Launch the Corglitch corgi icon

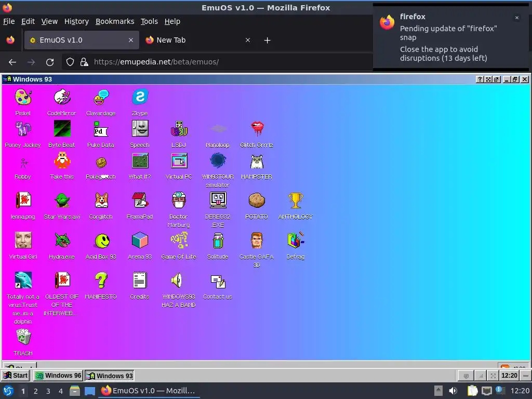101,201
